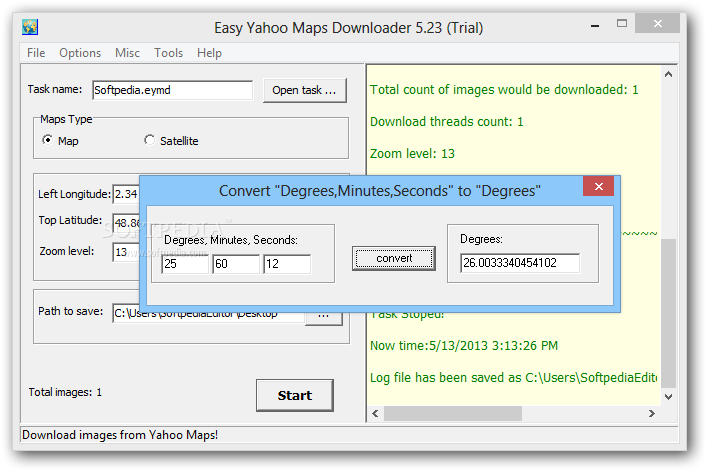Click the horizontal scrollbar thumb in log

[x=453, y=413]
